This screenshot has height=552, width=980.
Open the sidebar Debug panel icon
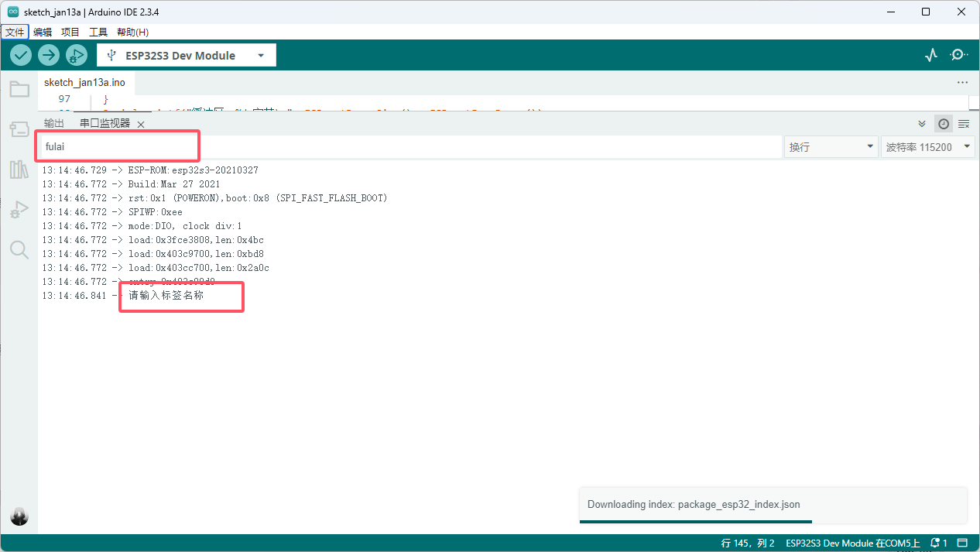tap(19, 209)
